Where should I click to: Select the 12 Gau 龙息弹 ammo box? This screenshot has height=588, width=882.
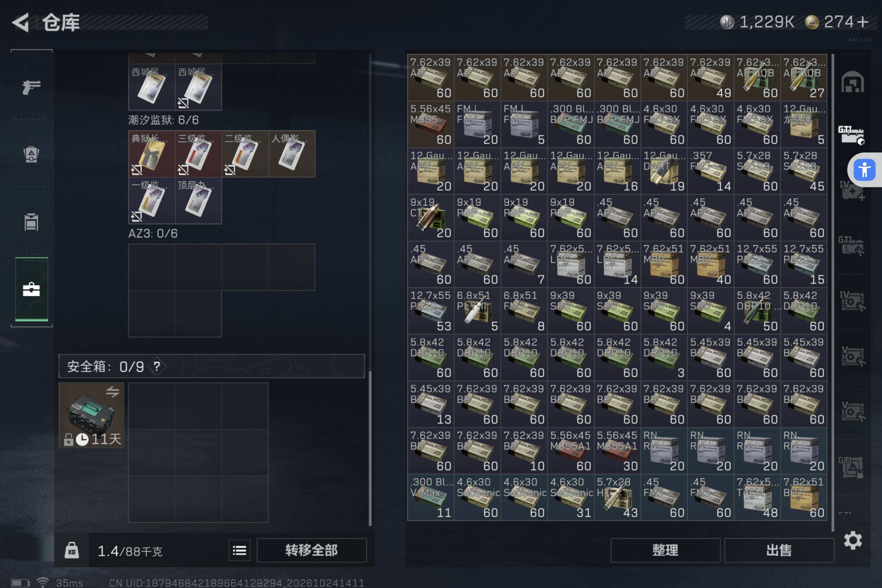[x=804, y=124]
